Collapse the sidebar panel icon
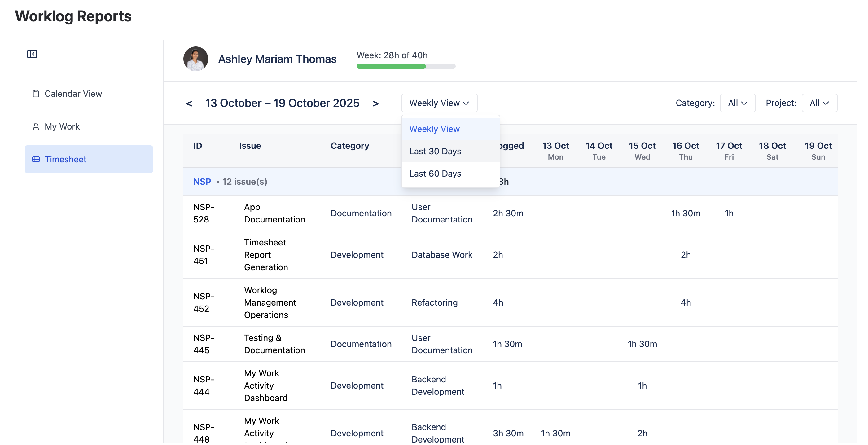868x445 pixels. (x=32, y=54)
